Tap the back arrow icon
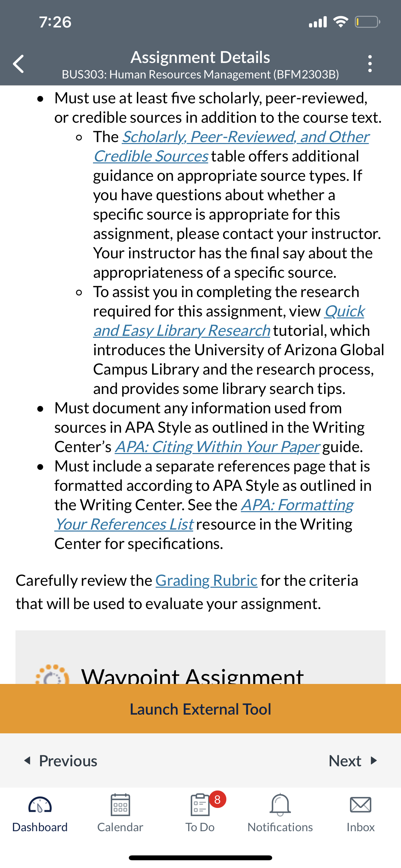 coord(18,64)
